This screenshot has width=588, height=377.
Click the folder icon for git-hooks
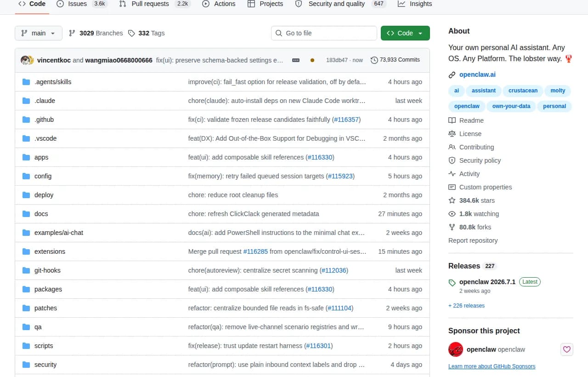26,270
